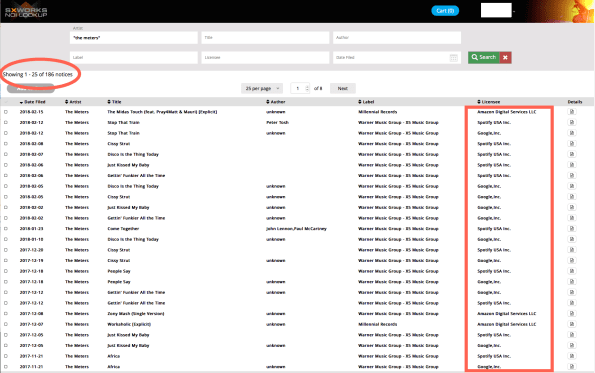595x373 pixels.
Task: Sort notices by Licensee column
Action: (488, 102)
